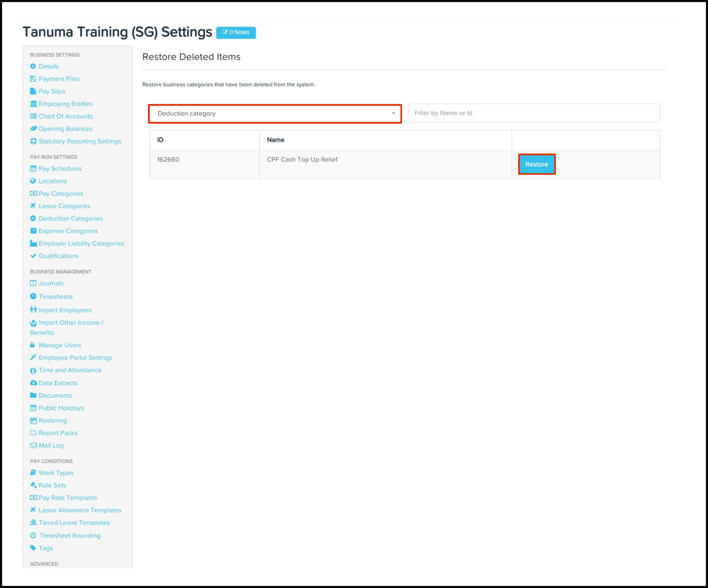This screenshot has width=708, height=588.
Task: Open Employer Liability Categories page
Action: 81,244
